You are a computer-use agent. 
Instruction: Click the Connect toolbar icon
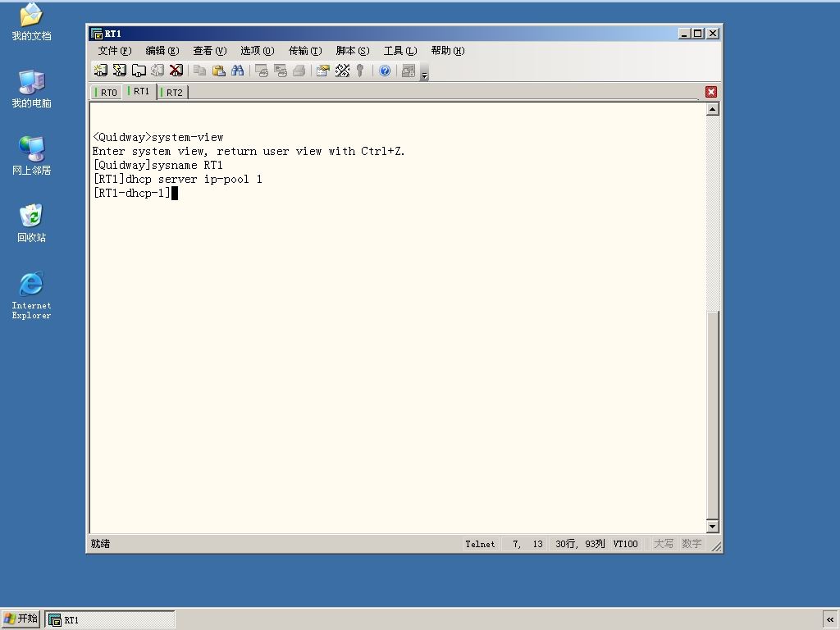click(x=101, y=71)
